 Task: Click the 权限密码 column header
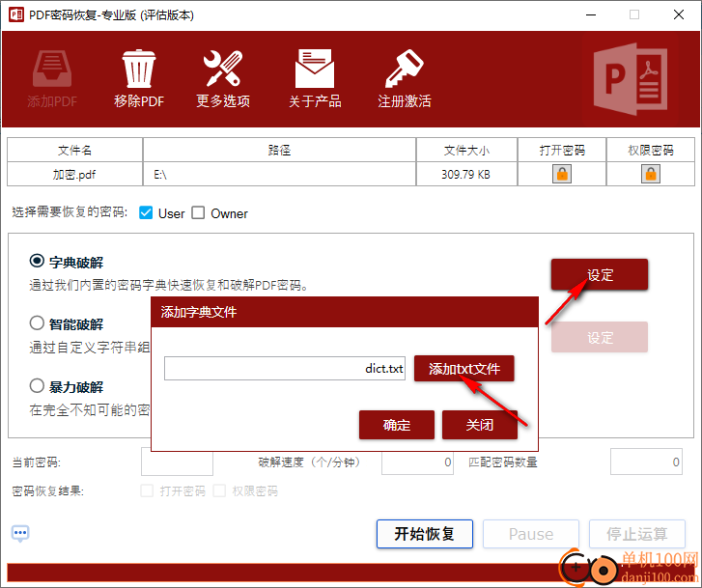(651, 150)
